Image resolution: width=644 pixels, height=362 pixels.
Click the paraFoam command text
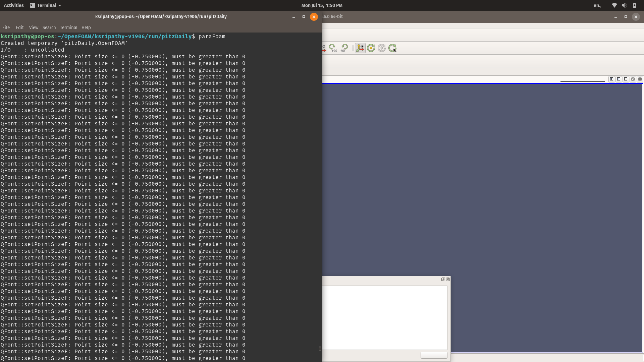(212, 36)
